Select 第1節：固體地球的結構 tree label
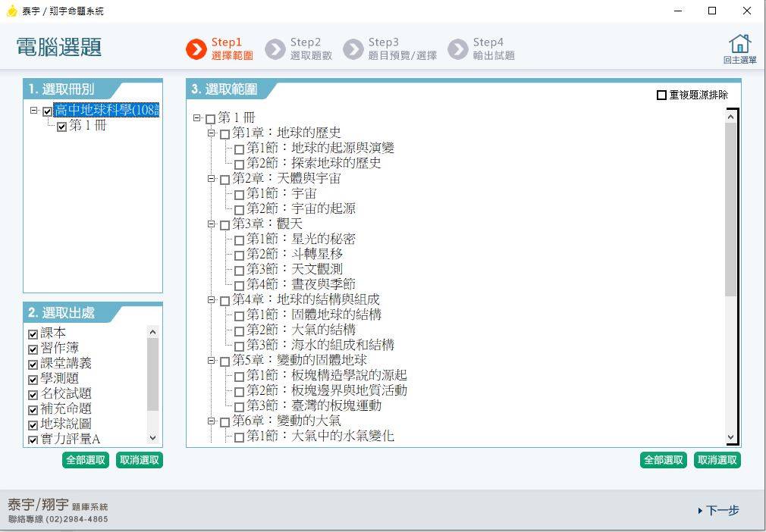The height and width of the screenshot is (532, 766). 314,315
